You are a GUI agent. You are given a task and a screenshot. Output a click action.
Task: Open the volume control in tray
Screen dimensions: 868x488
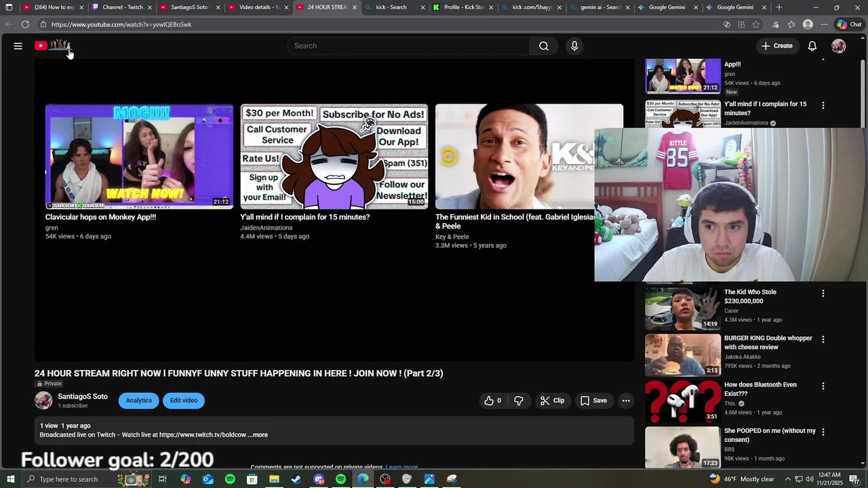point(810,479)
